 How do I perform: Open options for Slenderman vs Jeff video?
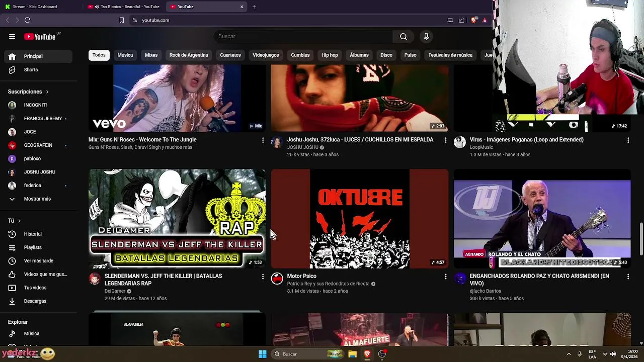point(263,277)
